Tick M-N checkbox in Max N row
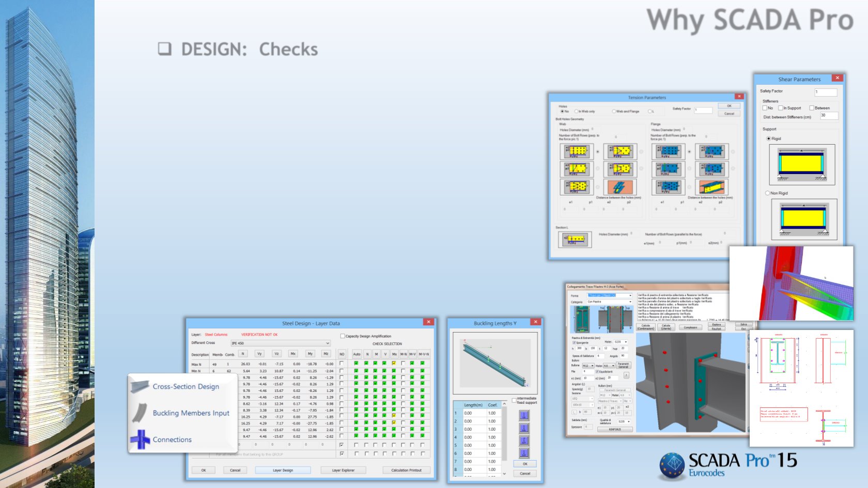 [403, 364]
